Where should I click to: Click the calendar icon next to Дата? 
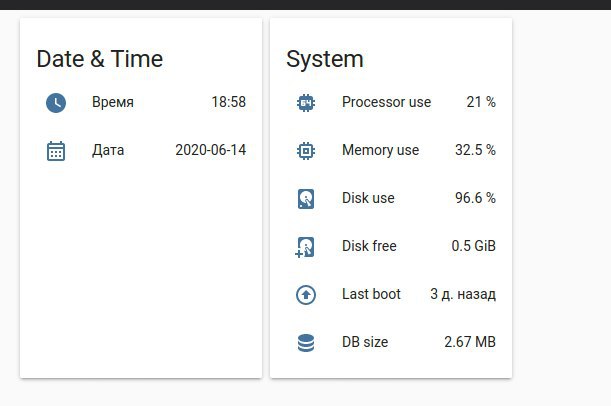click(56, 151)
